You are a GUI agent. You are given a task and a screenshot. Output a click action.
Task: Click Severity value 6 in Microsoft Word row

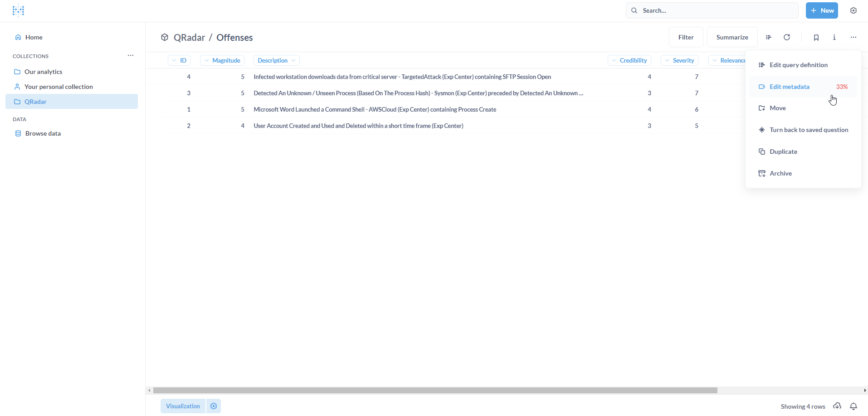(x=697, y=109)
